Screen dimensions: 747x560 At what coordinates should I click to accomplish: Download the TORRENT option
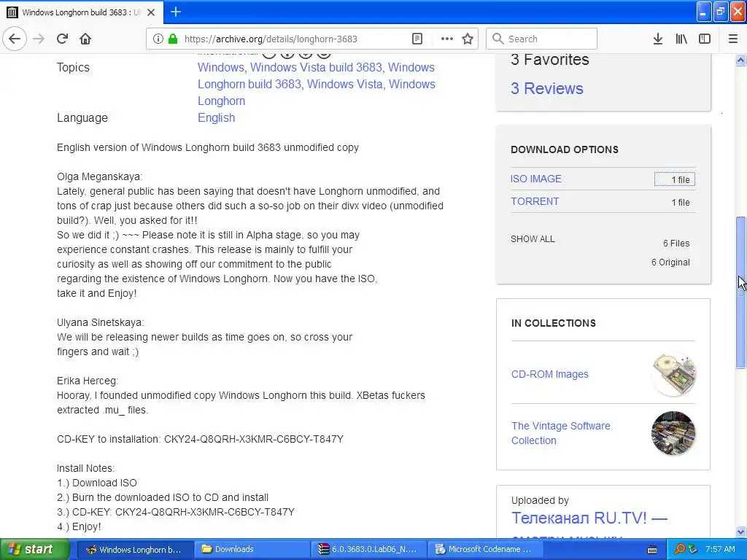535,201
